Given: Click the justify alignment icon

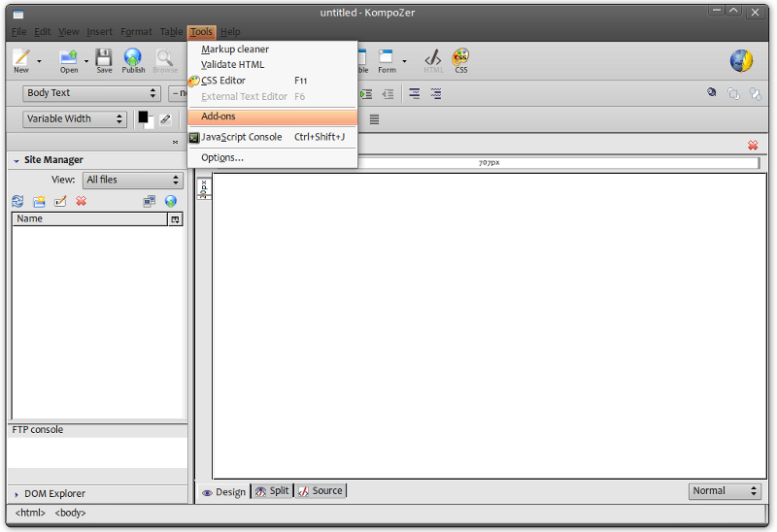Looking at the screenshot, I should (374, 119).
